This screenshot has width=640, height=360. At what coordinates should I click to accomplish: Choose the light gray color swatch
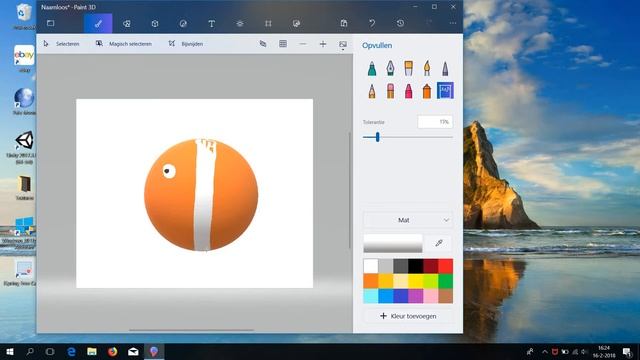click(386, 266)
